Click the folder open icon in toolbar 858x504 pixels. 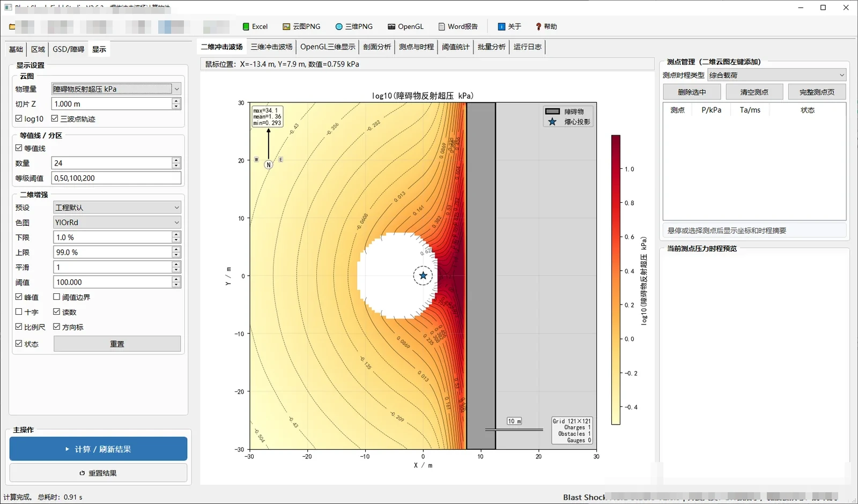click(x=12, y=27)
